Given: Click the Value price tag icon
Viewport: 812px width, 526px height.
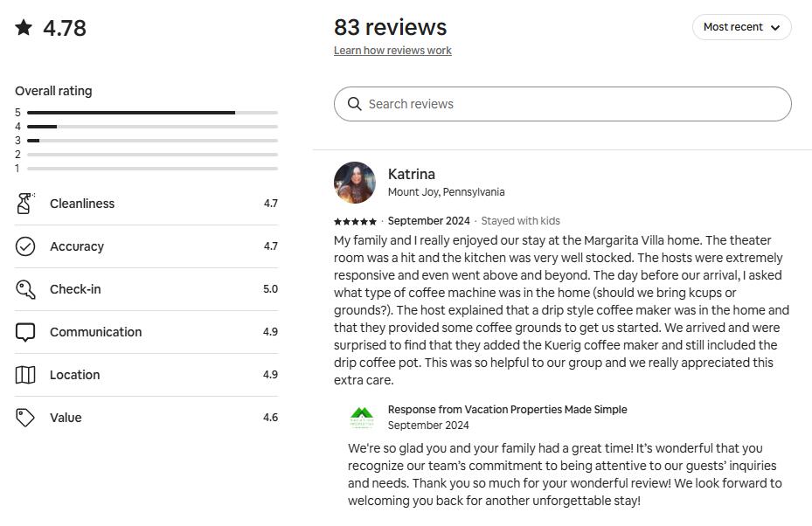Looking at the screenshot, I should click(25, 418).
